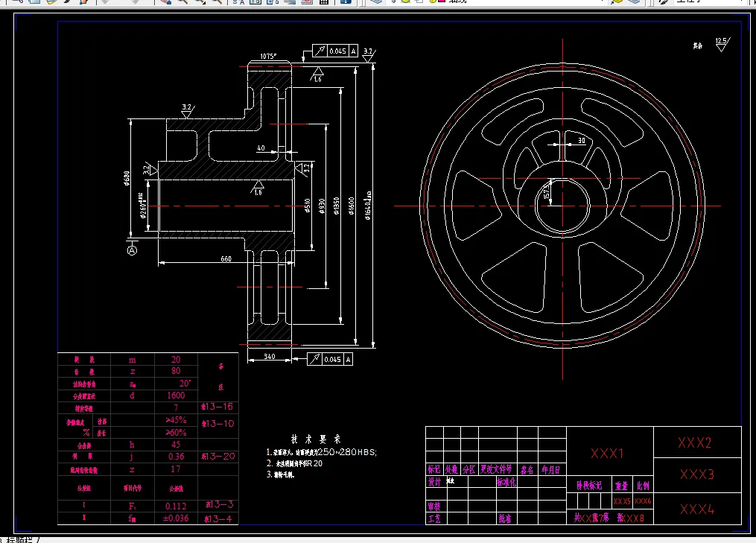Click the 45 value in the h row
The width and height of the screenshot is (756, 543).
[176, 445]
